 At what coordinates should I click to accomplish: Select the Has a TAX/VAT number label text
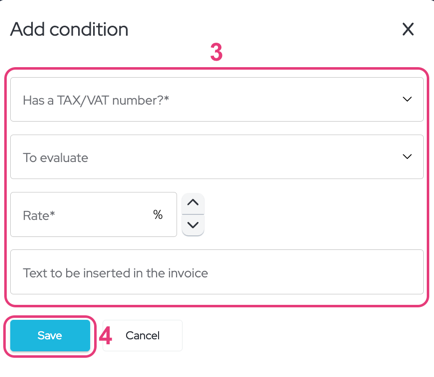click(96, 100)
